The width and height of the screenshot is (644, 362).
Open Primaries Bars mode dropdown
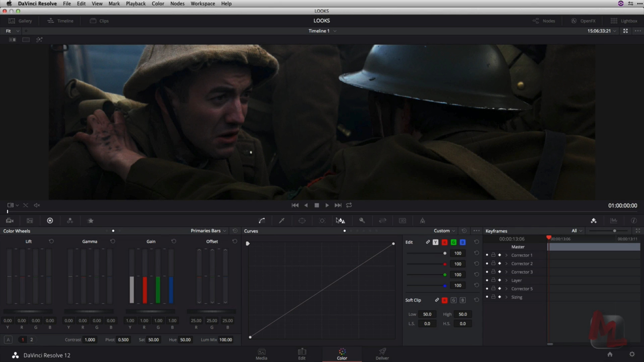[x=208, y=231]
